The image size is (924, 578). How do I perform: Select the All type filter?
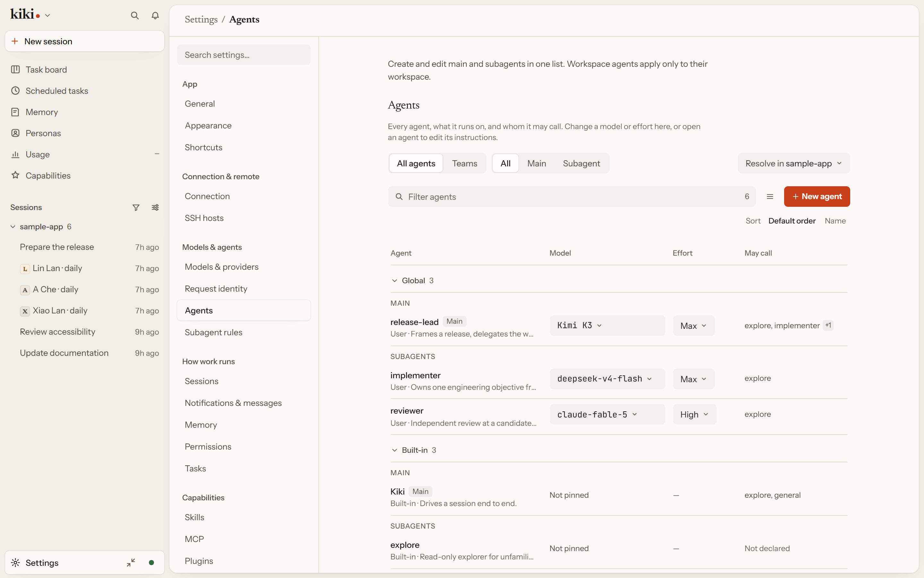point(505,163)
